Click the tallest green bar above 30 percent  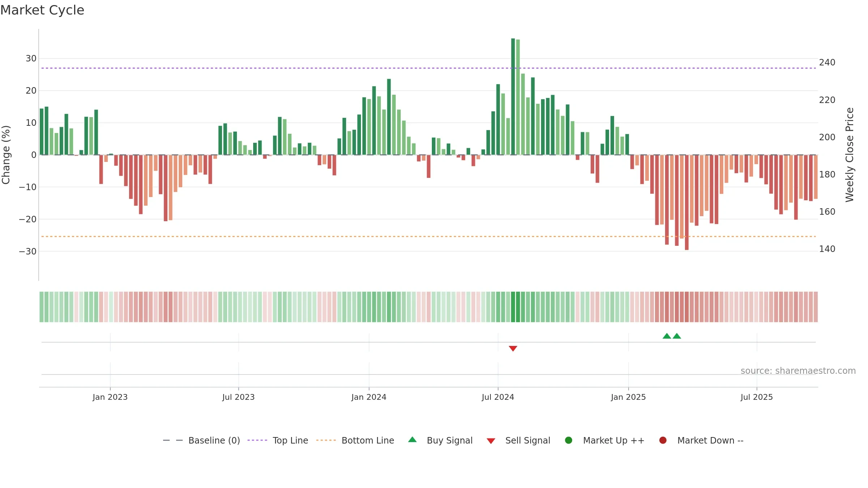[513, 97]
